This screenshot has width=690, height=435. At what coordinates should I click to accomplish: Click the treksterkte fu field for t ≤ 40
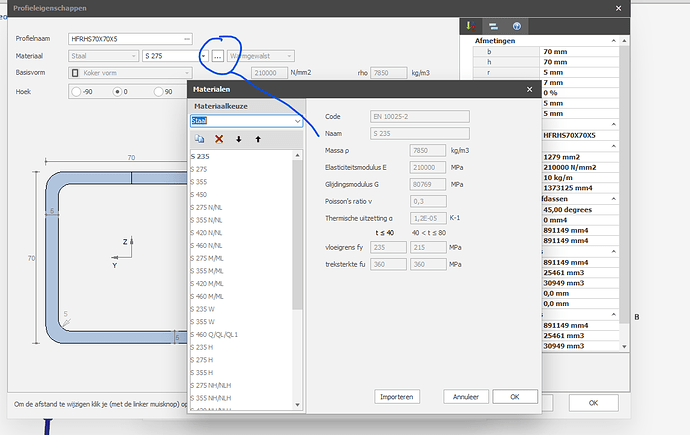pyautogui.click(x=388, y=264)
